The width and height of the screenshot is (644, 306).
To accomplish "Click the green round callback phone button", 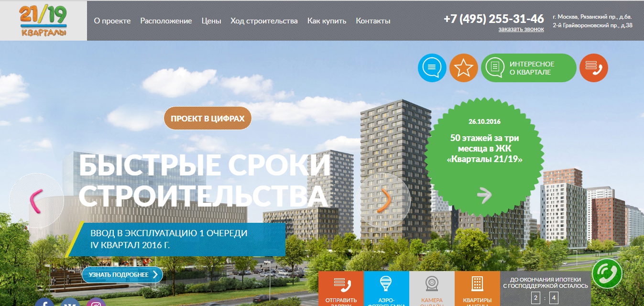I will coord(607,273).
